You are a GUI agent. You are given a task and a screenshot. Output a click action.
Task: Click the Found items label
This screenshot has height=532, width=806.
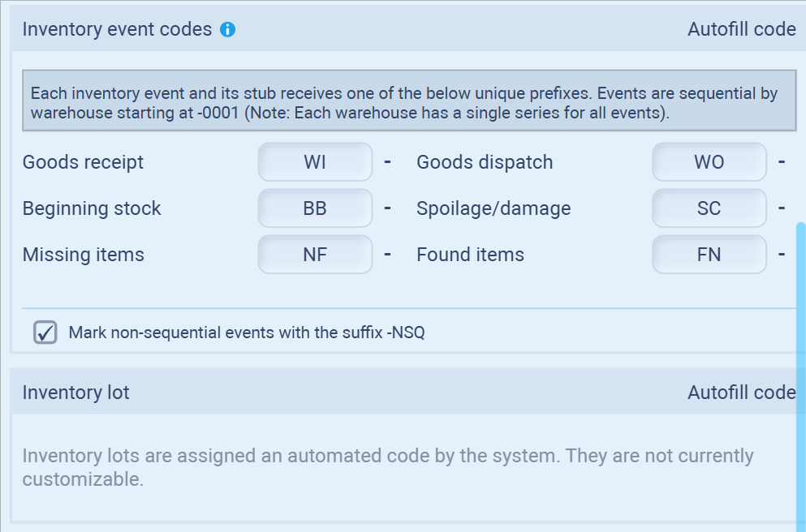tap(470, 255)
